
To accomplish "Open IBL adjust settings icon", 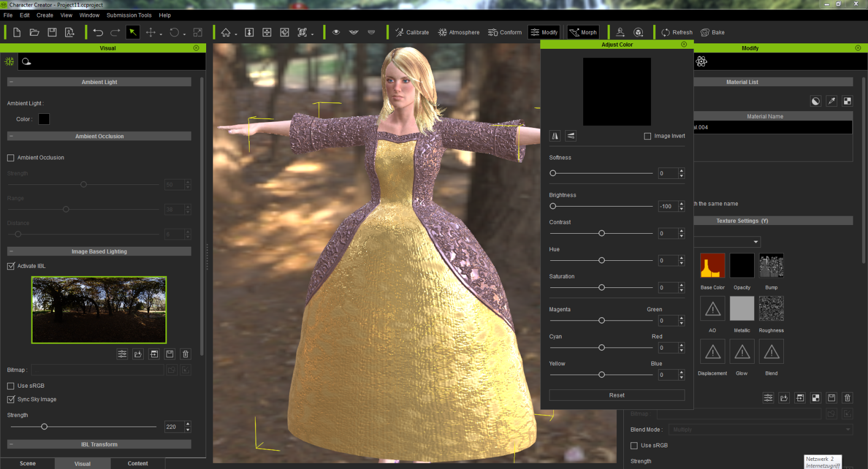I will [123, 354].
